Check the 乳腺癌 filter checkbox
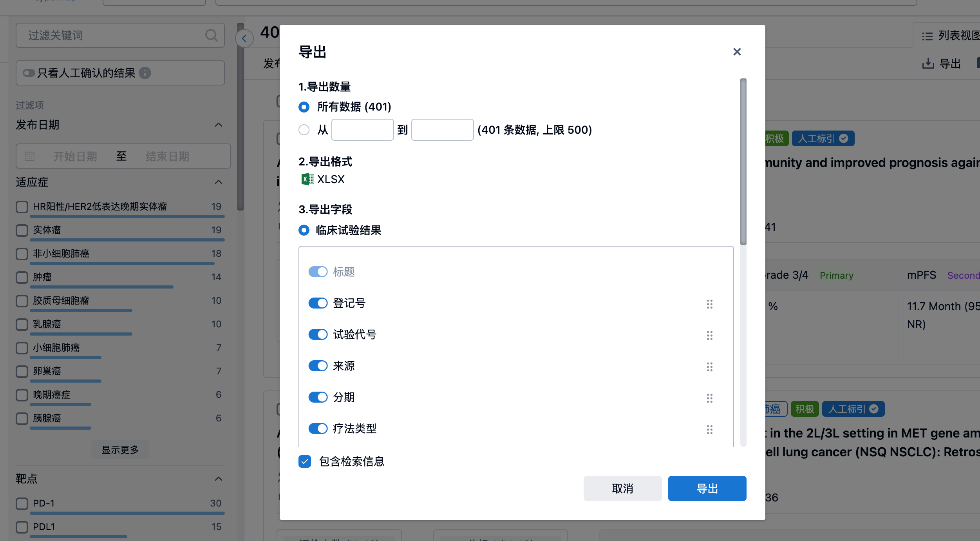Image resolution: width=980 pixels, height=541 pixels. pos(22,324)
